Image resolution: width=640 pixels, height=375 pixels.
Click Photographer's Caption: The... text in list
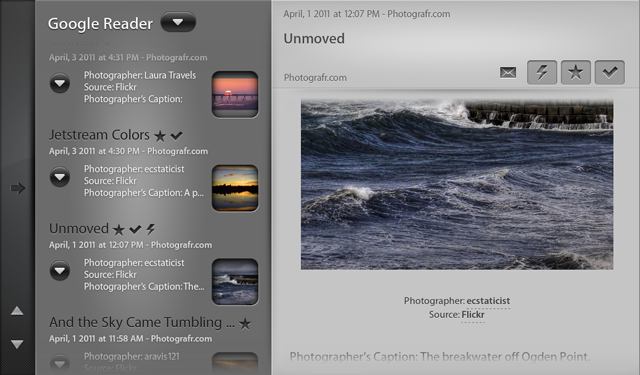[x=144, y=286]
